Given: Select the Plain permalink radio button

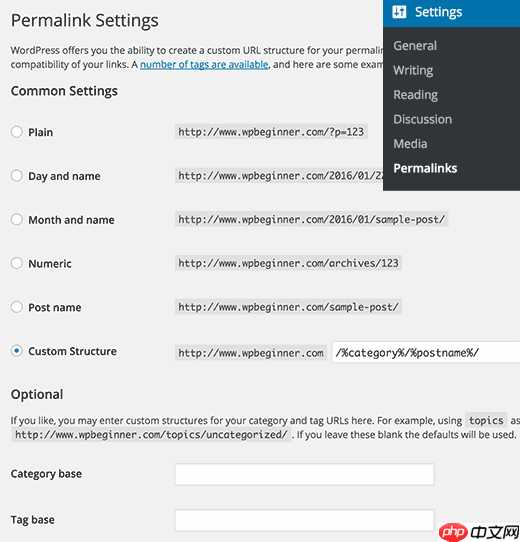Looking at the screenshot, I should 17,132.
